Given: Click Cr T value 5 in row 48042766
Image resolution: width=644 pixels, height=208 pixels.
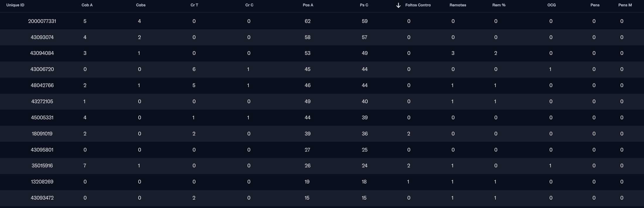Looking at the screenshot, I should click(194, 86).
